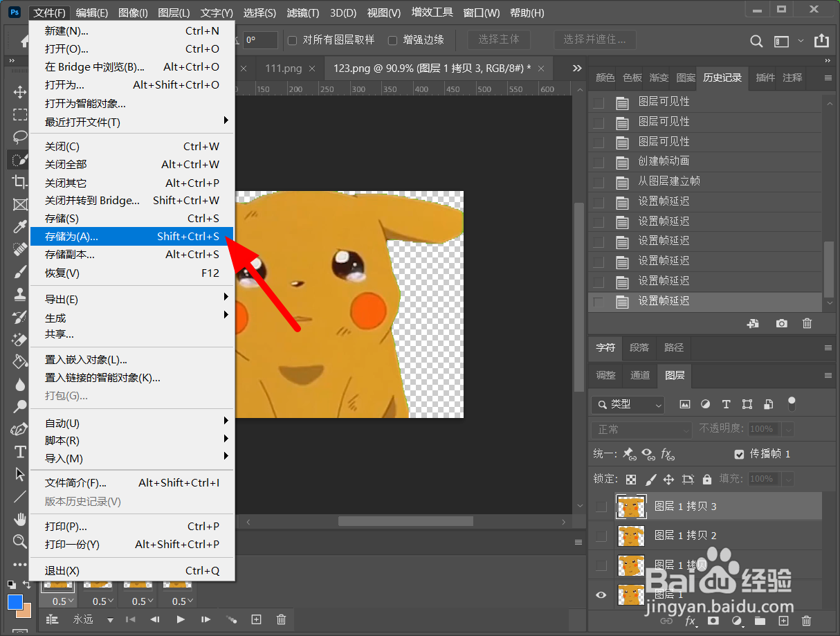The image size is (840, 636).
Task: Select the Move tool
Action: point(19,92)
